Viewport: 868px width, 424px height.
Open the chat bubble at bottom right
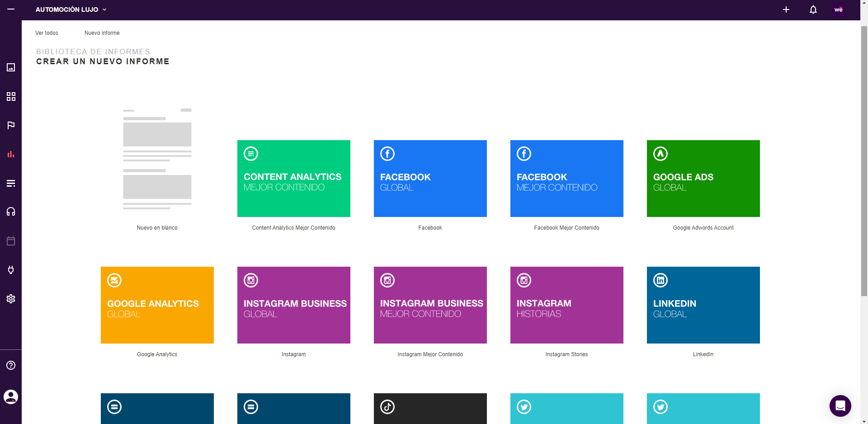pos(840,406)
